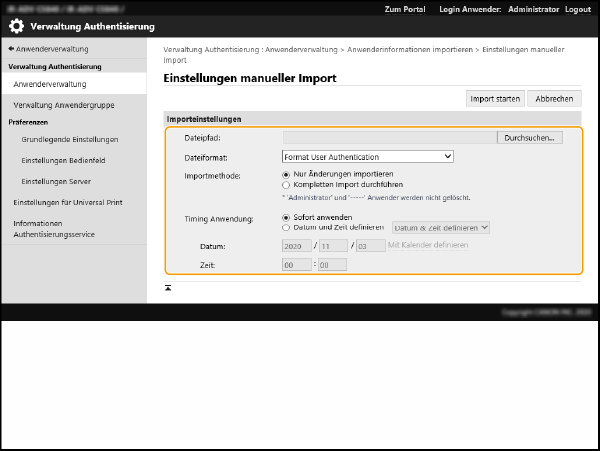Click the Abbrechen button
600x451 pixels.
554,99
